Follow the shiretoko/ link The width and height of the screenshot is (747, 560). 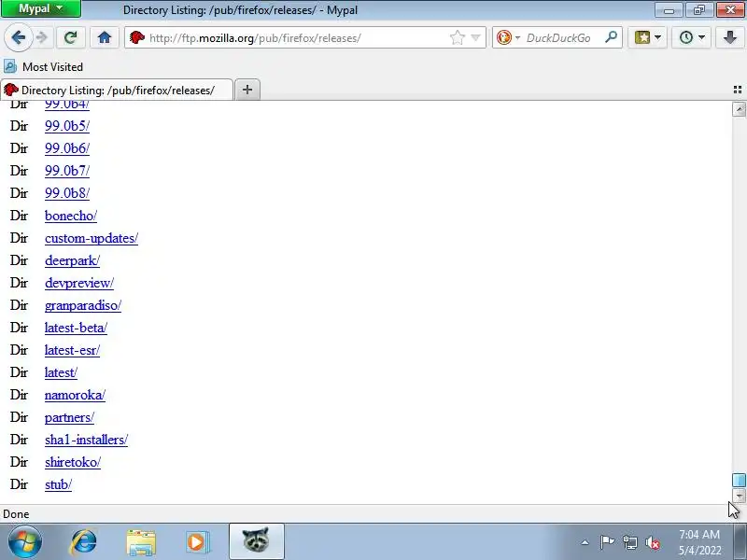pos(73,462)
